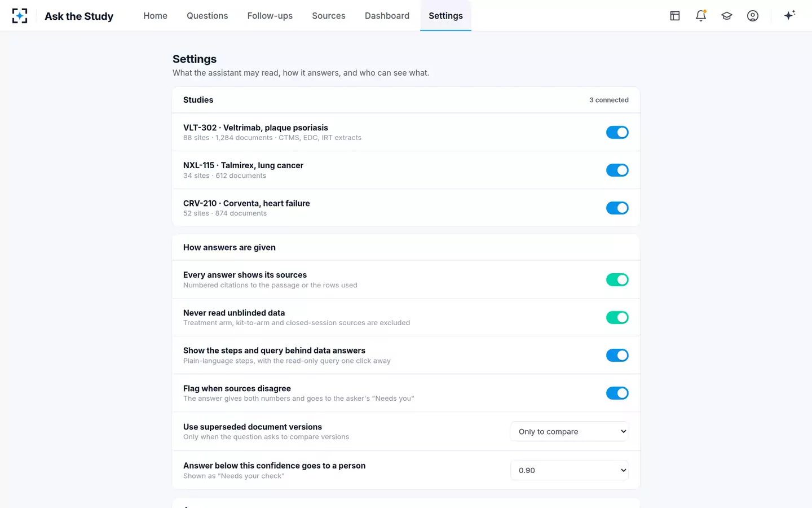Viewport: 812px width, 508px height.
Task: Click the Studies section heading
Action: [198, 100]
